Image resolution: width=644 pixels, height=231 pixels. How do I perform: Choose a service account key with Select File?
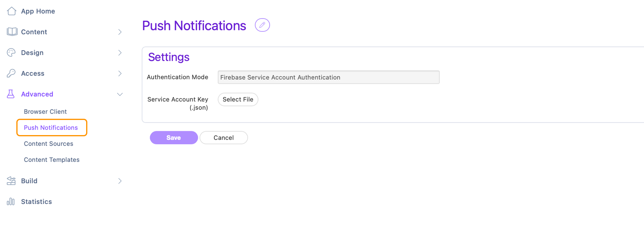pyautogui.click(x=238, y=99)
